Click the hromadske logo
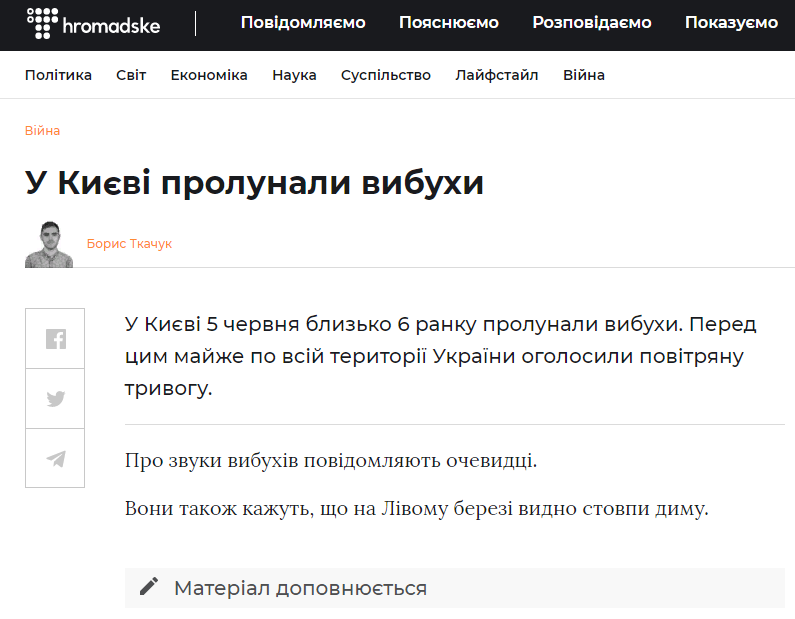The image size is (795, 619). [93, 23]
